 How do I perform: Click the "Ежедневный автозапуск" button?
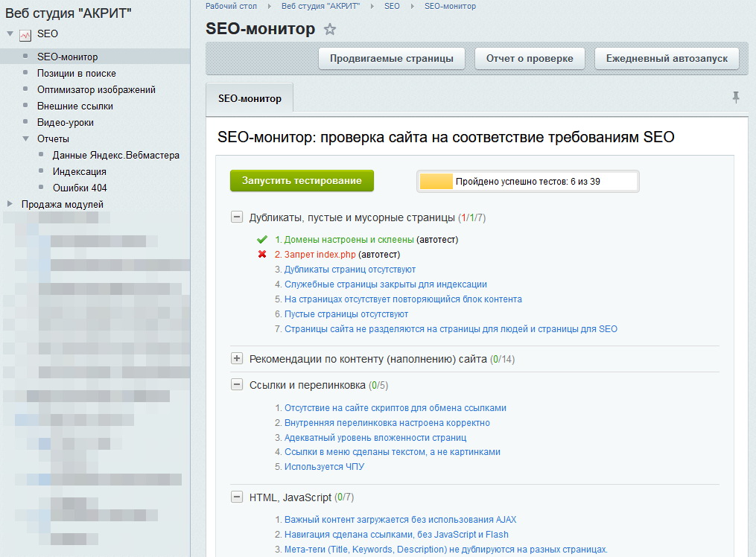coord(665,59)
